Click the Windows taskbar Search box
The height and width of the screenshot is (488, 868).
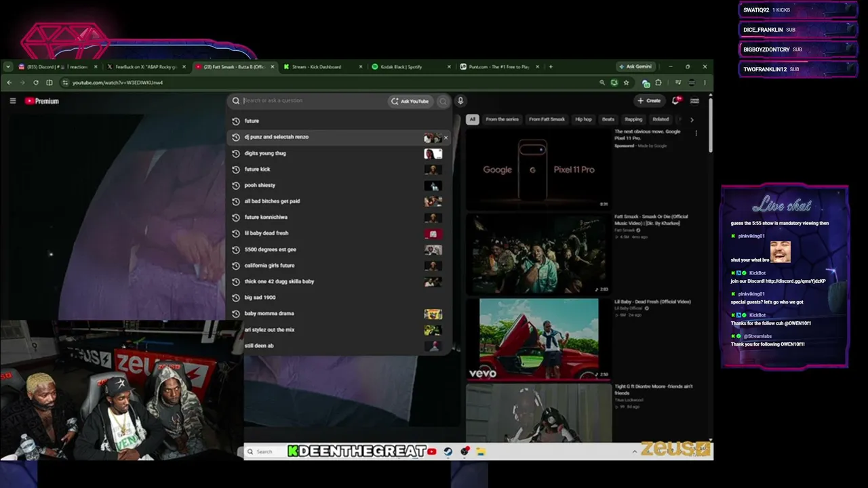pyautogui.click(x=265, y=451)
